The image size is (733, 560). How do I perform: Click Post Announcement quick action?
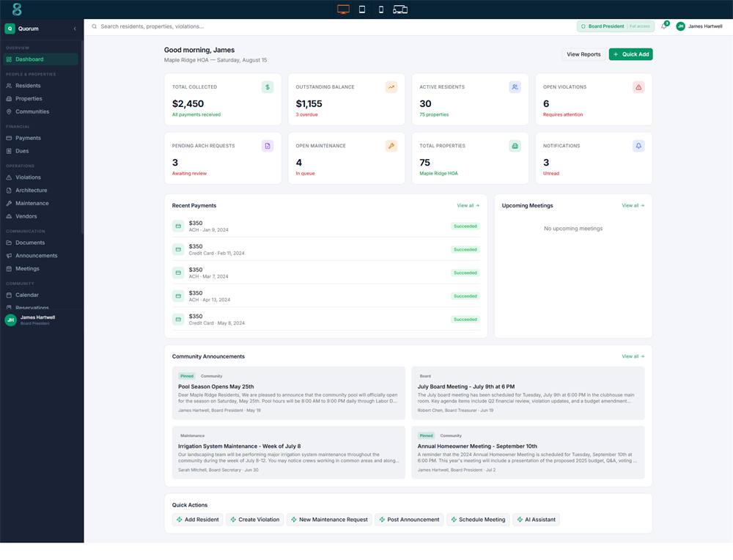pos(409,520)
